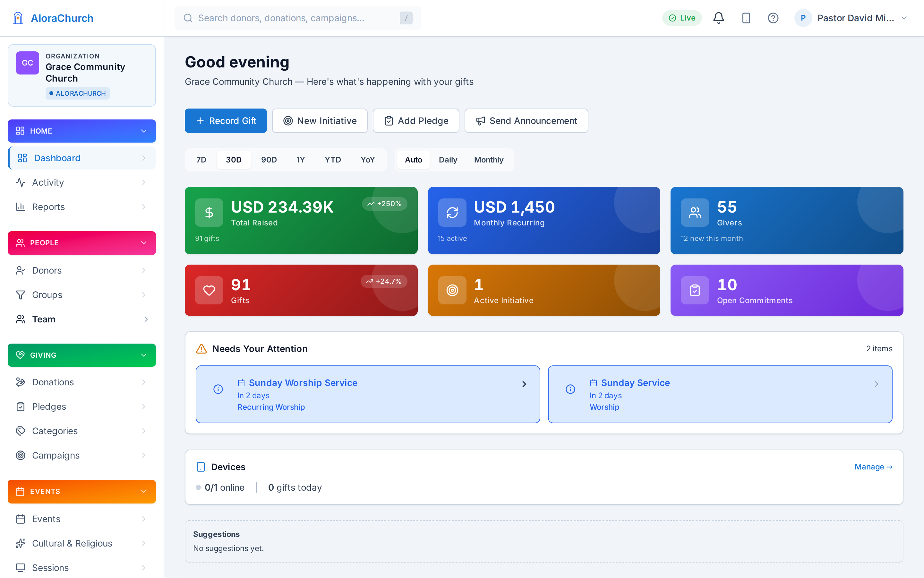Screen dimensions: 924x578
Task: Select the 30D time range
Action: [x=234, y=160]
